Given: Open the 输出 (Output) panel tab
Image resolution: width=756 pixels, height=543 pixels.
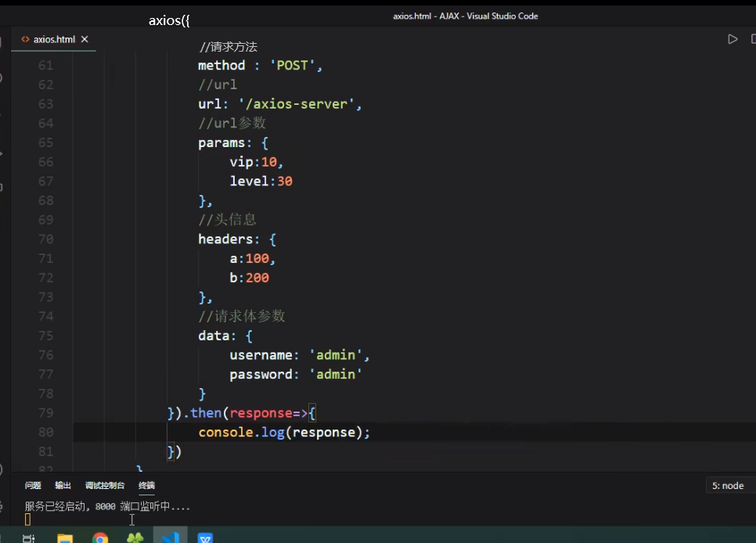Looking at the screenshot, I should (63, 485).
